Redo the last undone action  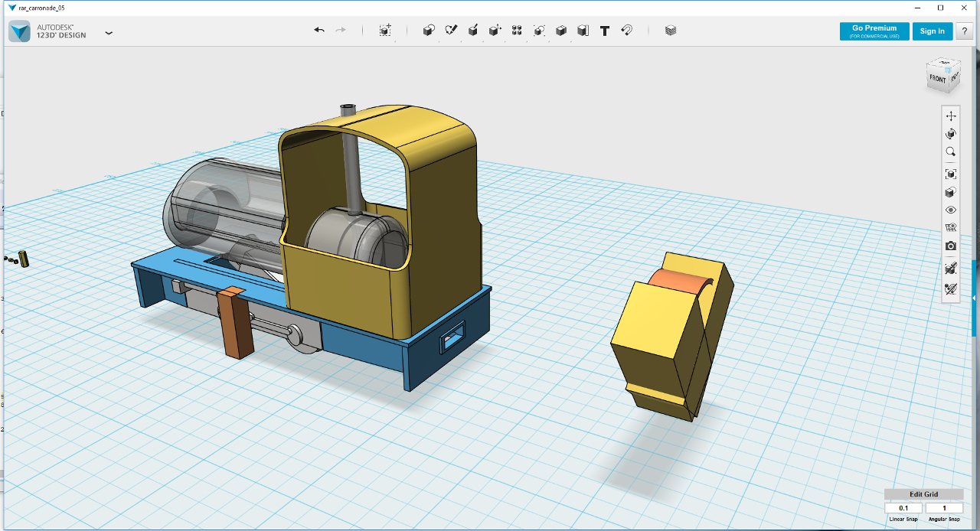click(341, 31)
